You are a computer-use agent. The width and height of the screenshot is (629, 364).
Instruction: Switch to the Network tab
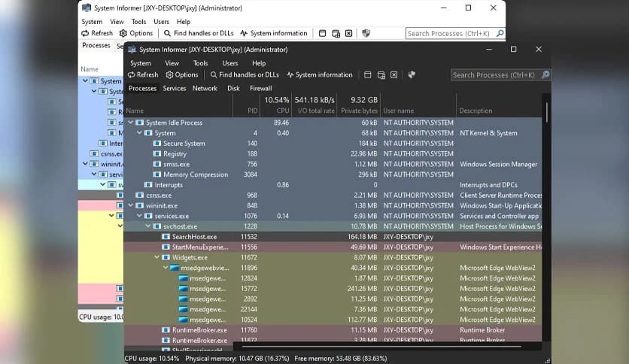pyautogui.click(x=205, y=88)
